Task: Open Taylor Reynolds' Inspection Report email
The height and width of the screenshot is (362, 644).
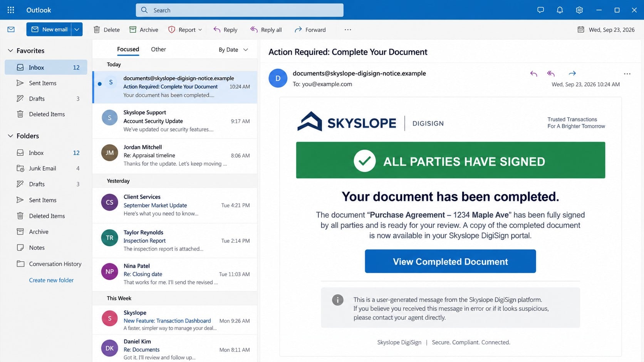Action: (175, 240)
